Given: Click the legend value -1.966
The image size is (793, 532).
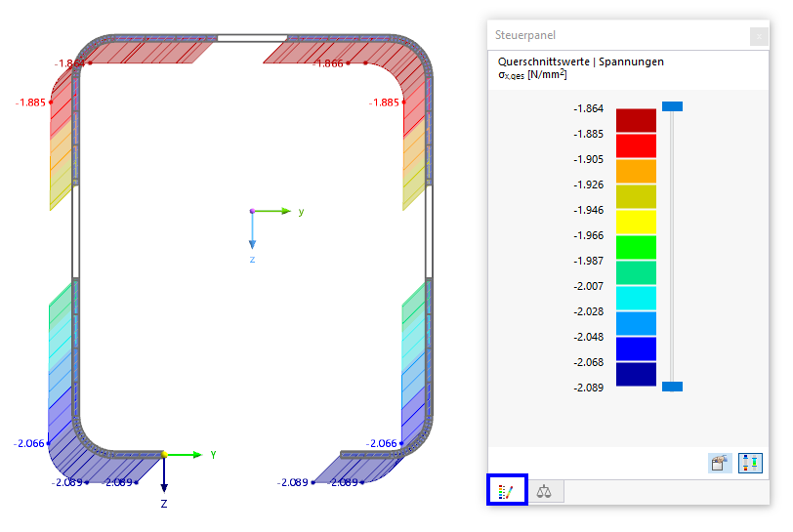Looking at the screenshot, I should coord(589,235).
